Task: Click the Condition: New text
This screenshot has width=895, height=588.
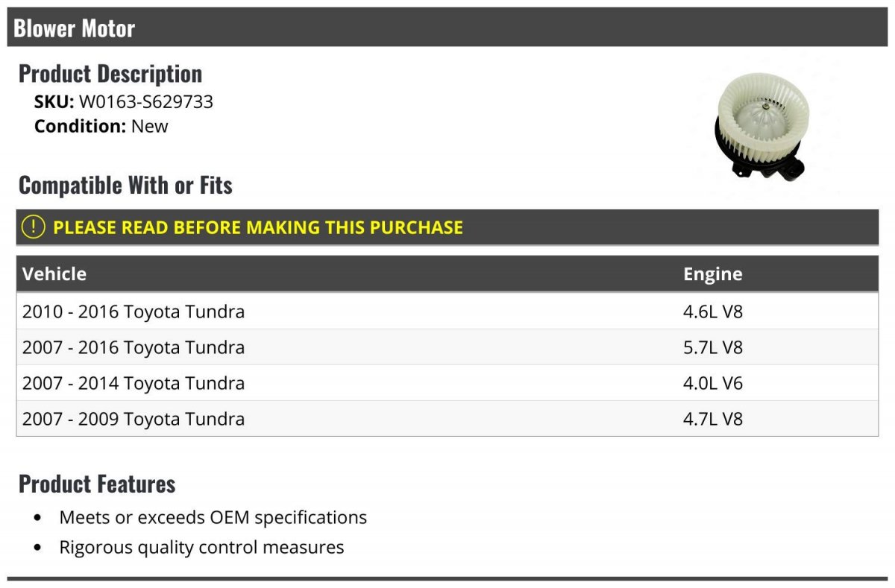Action: tap(101, 126)
